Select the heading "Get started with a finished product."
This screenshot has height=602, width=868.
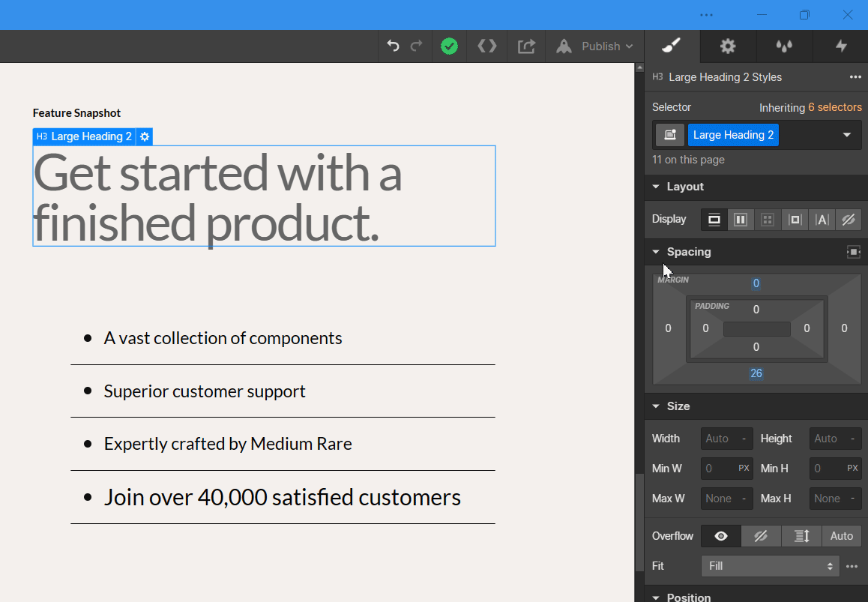click(x=264, y=196)
